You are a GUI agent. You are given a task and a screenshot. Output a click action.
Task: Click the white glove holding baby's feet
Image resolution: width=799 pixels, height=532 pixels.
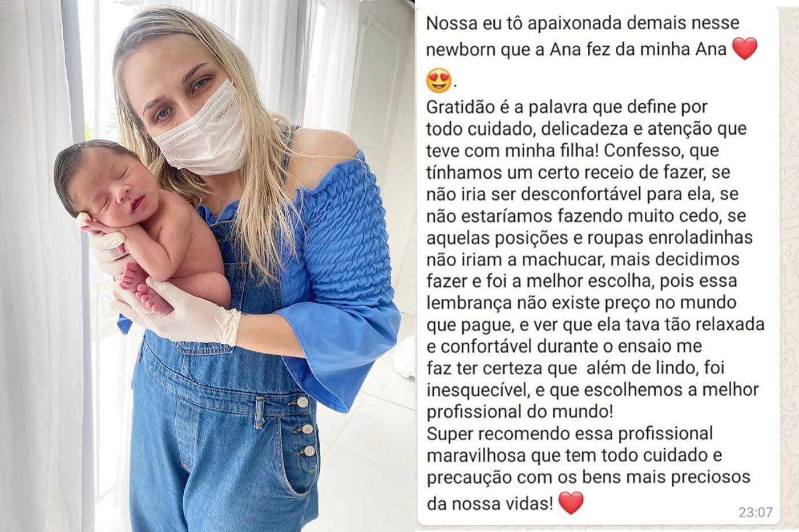tap(188, 310)
